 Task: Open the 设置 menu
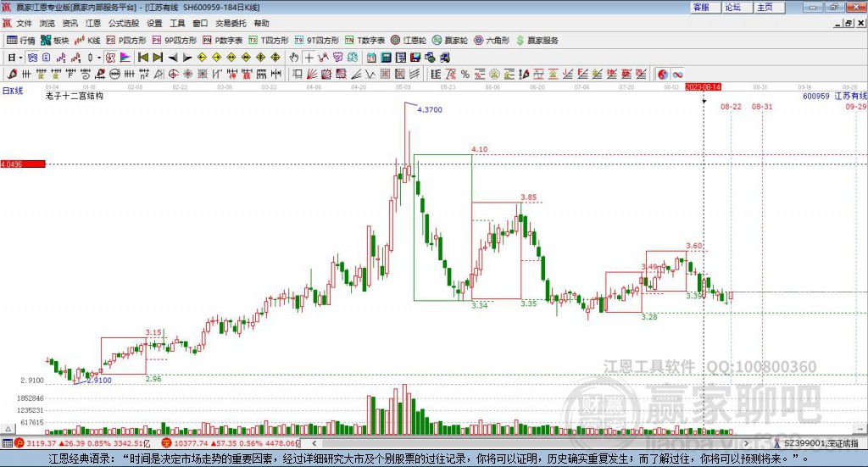(x=154, y=23)
